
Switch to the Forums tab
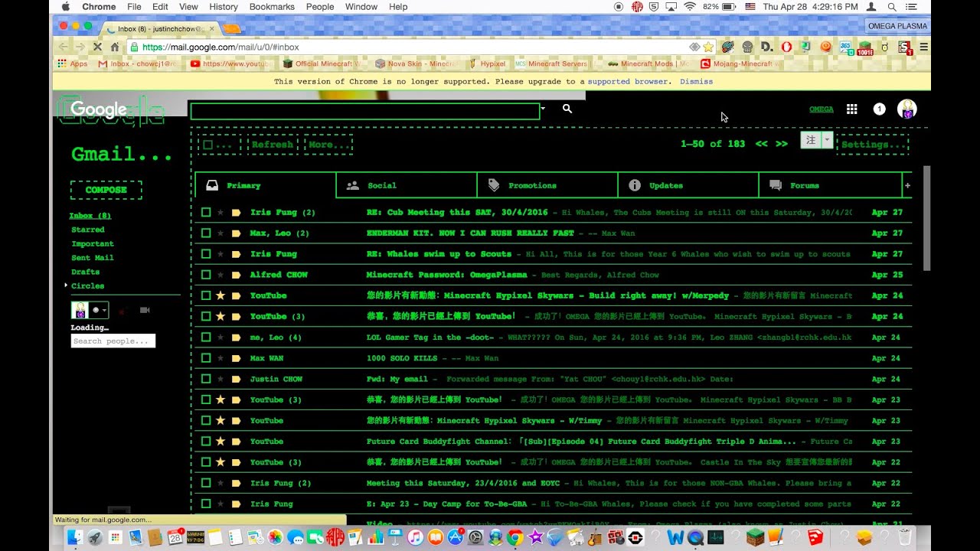click(x=830, y=185)
